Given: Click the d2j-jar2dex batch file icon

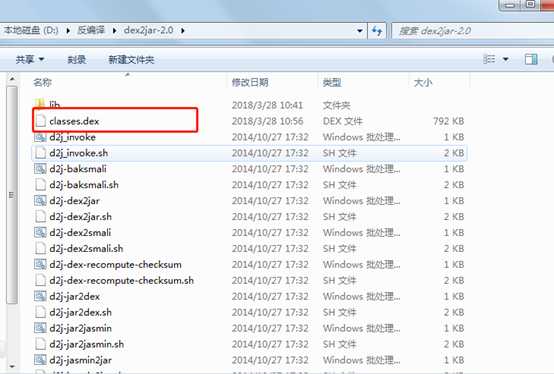Looking at the screenshot, I should 40,296.
